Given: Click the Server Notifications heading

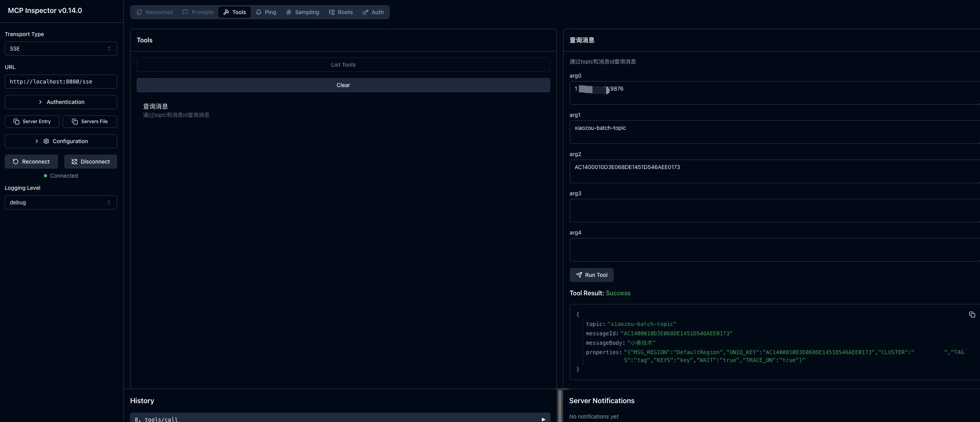Looking at the screenshot, I should pos(601,401).
